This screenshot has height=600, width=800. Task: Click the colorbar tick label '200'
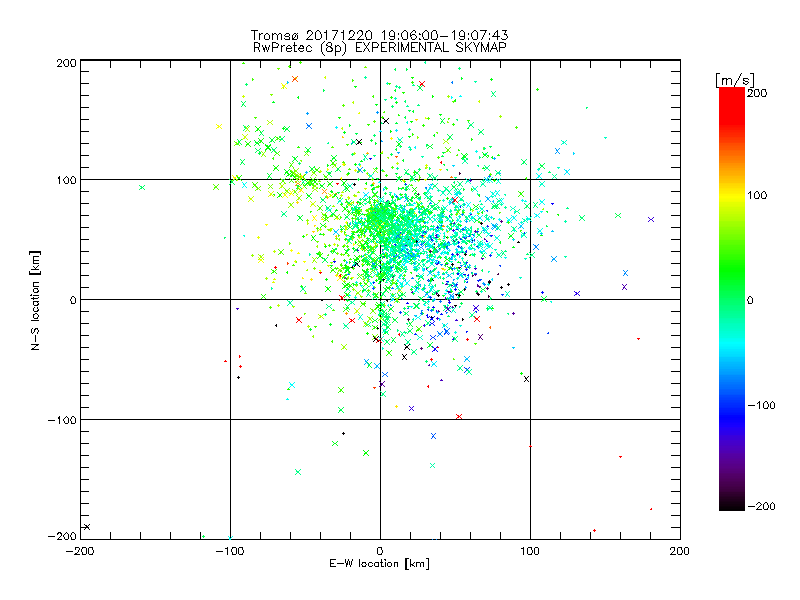pyautogui.click(x=757, y=93)
